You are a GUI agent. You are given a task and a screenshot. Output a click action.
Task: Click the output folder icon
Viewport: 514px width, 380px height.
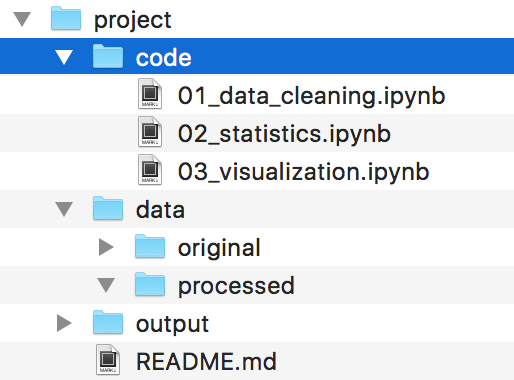click(x=108, y=322)
